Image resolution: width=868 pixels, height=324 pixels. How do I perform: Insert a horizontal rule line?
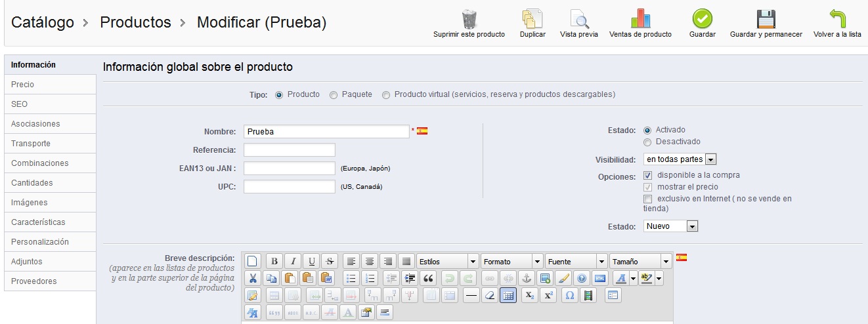(471, 295)
